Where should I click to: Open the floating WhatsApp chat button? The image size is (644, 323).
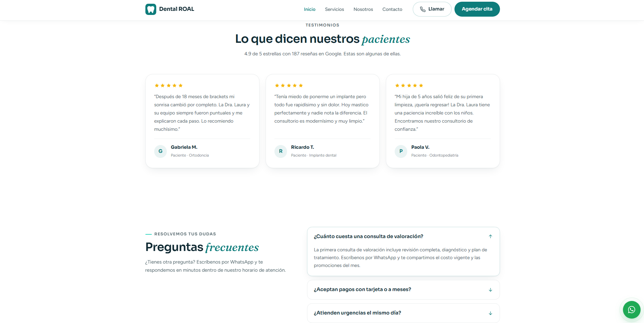click(631, 309)
